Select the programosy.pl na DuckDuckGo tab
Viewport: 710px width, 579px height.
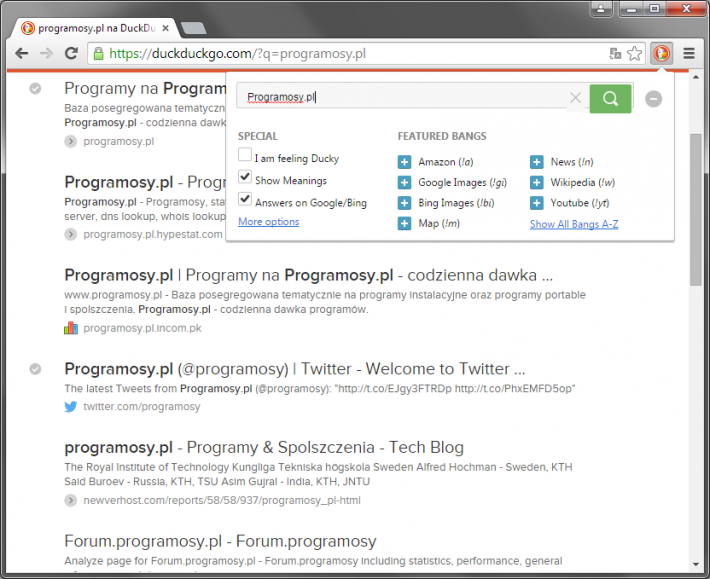(x=91, y=28)
